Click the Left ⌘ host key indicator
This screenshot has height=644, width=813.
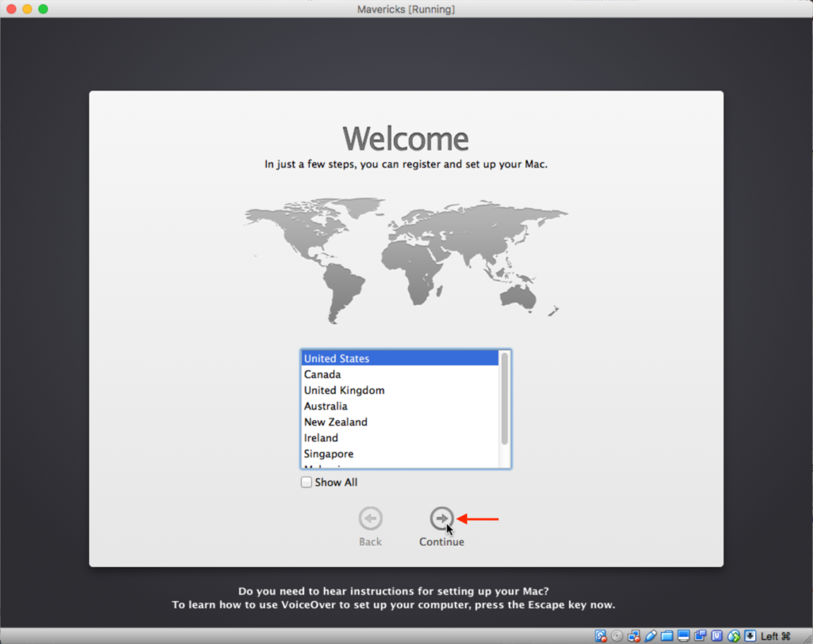click(774, 635)
